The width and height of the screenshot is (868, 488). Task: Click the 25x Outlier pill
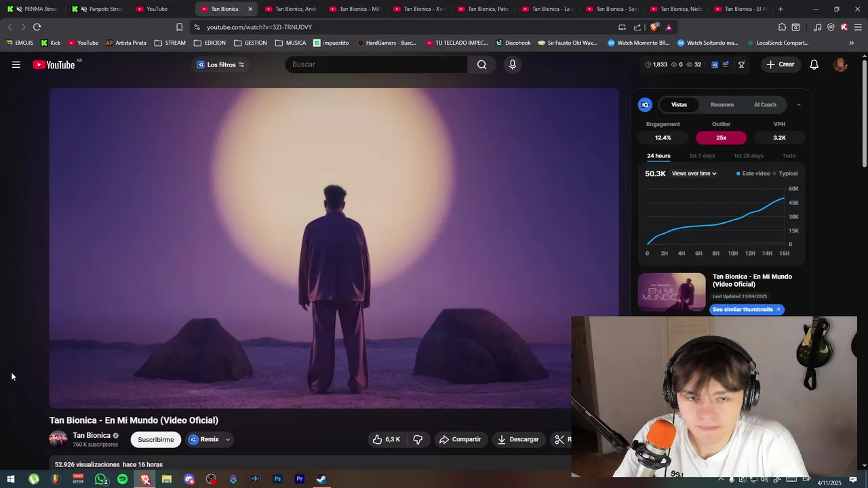point(721,138)
